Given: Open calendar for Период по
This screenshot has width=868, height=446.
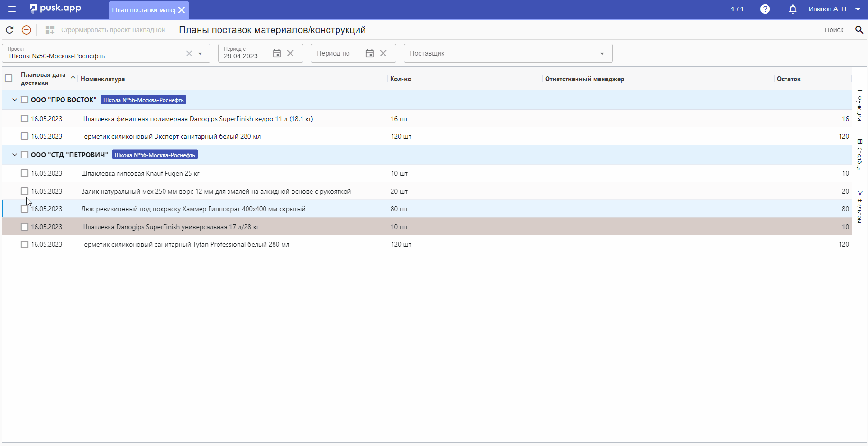Looking at the screenshot, I should [370, 53].
